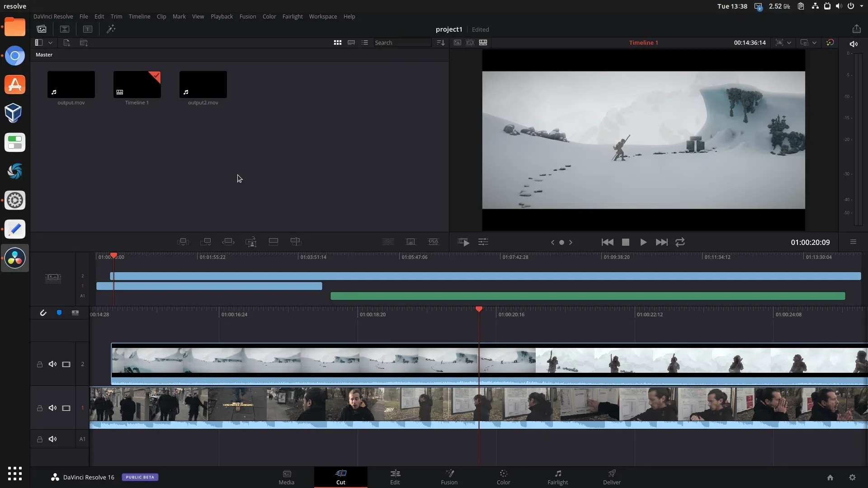Click the Smooth Cut icon
868x488 pixels.
(433, 242)
